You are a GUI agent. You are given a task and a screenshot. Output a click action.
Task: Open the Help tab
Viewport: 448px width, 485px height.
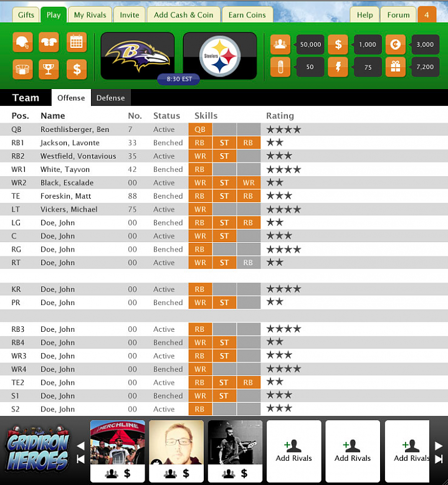click(365, 15)
